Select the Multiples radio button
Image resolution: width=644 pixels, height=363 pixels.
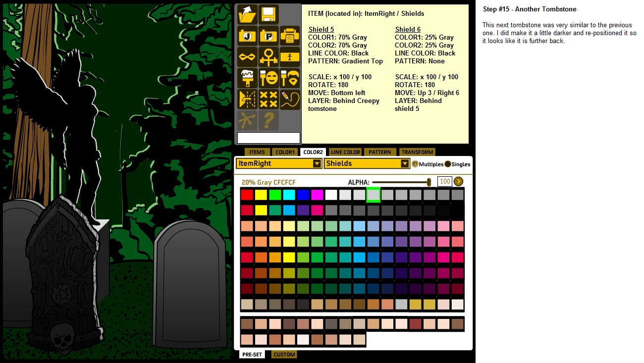(x=415, y=164)
